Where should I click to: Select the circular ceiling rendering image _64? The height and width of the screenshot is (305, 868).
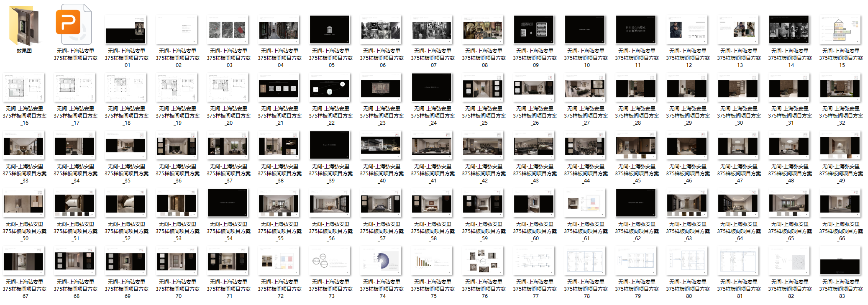[738, 203]
